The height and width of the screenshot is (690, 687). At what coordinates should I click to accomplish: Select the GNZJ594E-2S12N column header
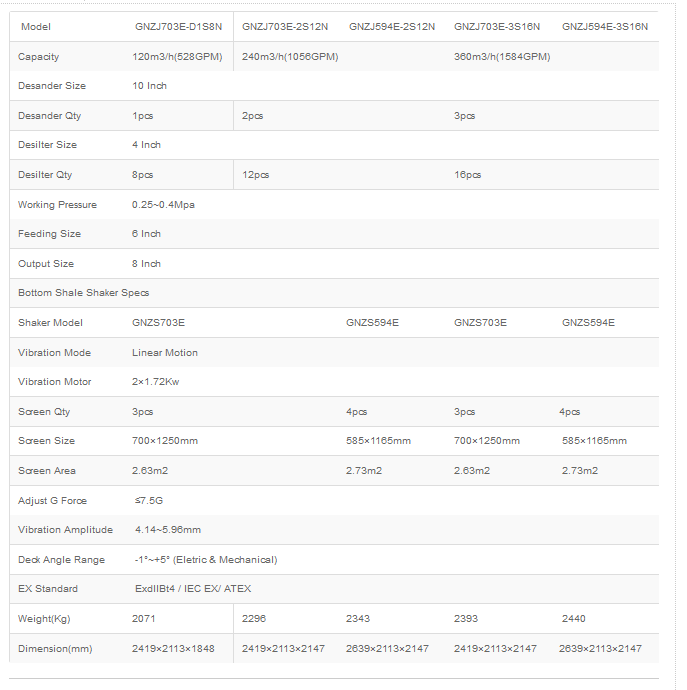point(392,27)
